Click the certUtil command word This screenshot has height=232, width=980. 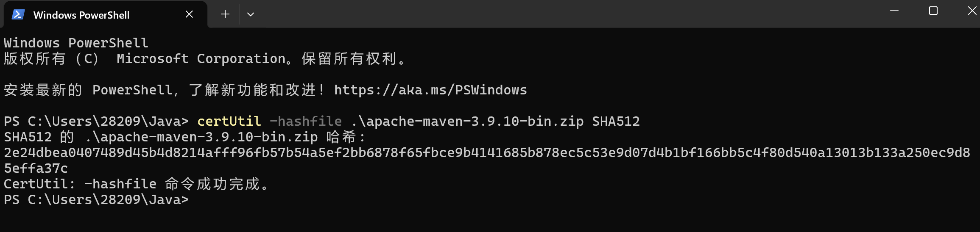[x=229, y=121]
